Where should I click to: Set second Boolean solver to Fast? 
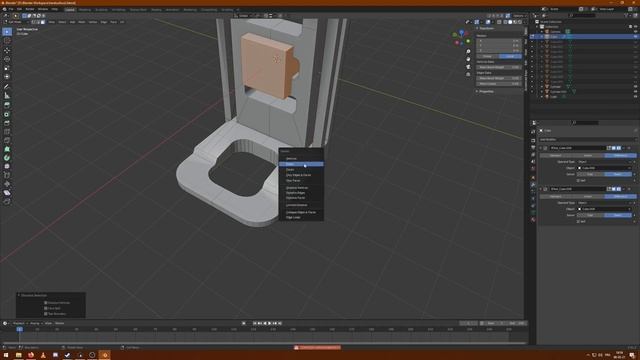pyautogui.click(x=590, y=215)
